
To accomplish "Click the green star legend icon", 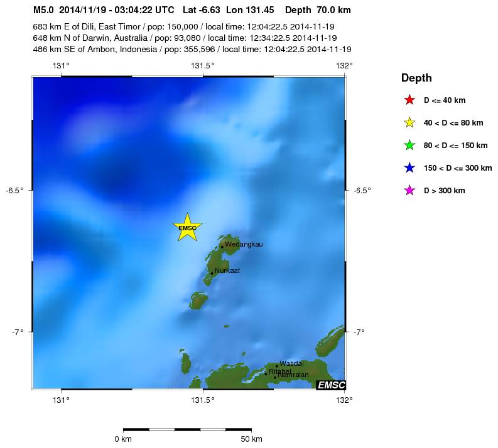I will click(409, 145).
